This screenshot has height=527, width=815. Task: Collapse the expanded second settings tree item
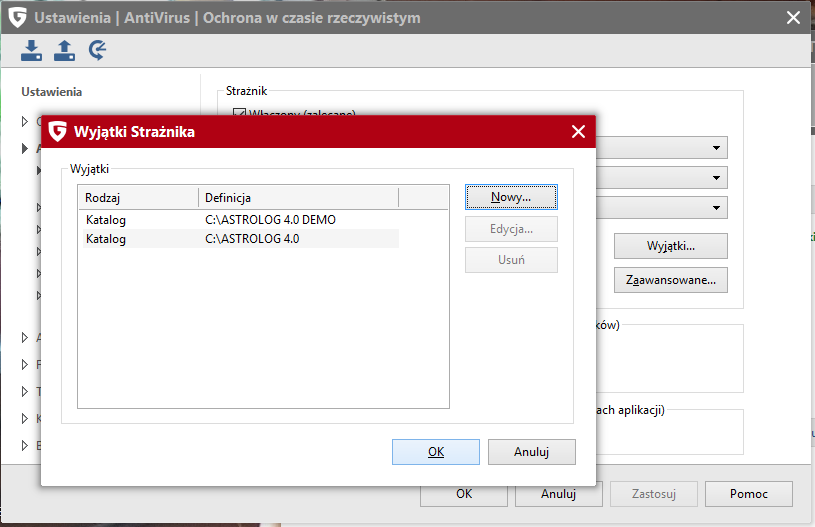24,149
